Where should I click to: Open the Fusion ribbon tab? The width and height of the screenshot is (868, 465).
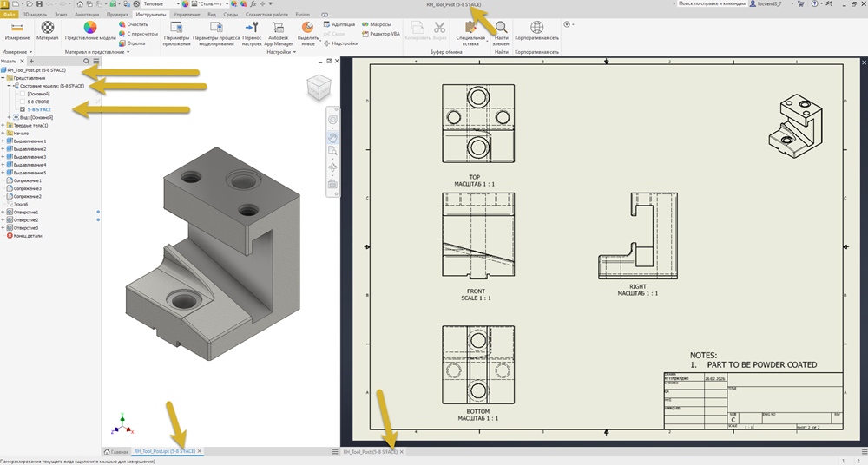303,15
